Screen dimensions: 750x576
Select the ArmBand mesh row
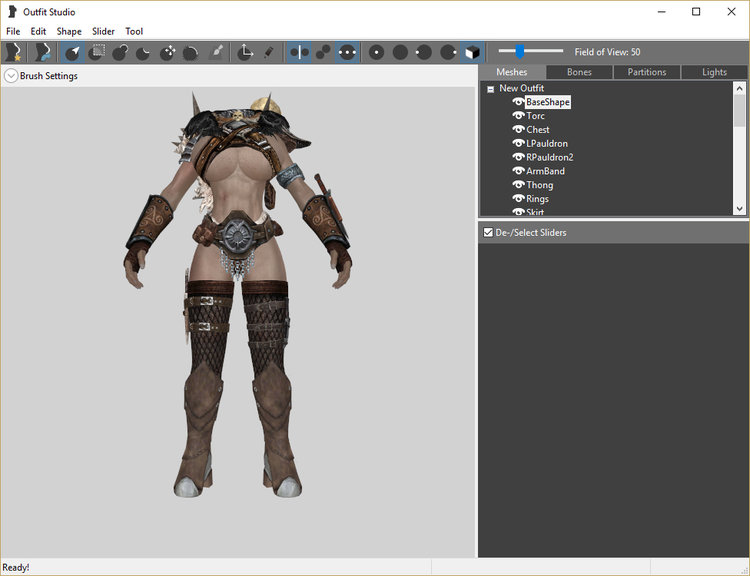click(x=545, y=171)
